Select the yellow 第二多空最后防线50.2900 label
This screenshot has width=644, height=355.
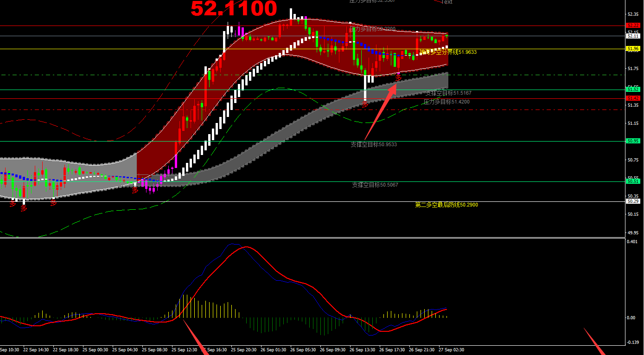tap(446, 205)
